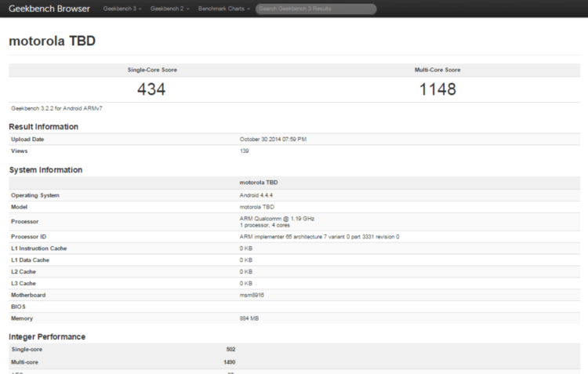Click the Processor ID row value
The width and height of the screenshot is (588, 374).
(x=319, y=236)
